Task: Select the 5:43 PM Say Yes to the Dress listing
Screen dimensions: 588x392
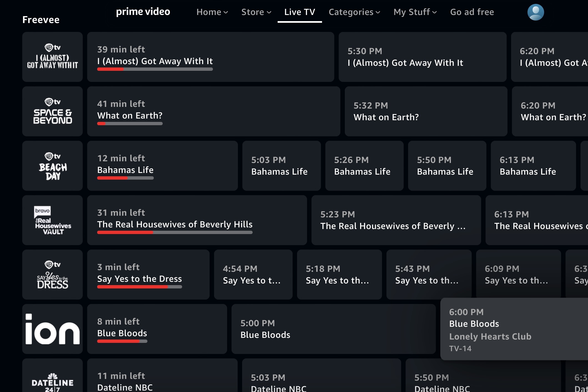Action: pyautogui.click(x=429, y=275)
